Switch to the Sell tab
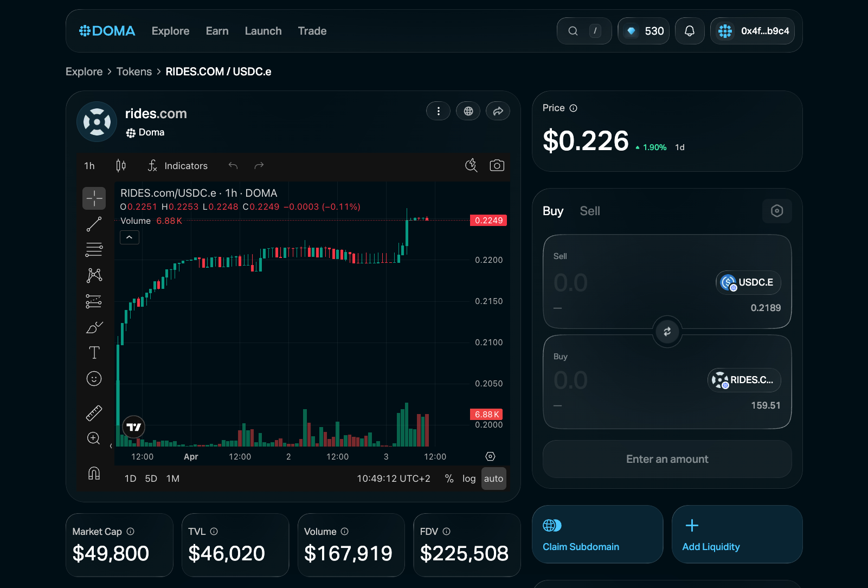The image size is (868, 588). coord(590,211)
